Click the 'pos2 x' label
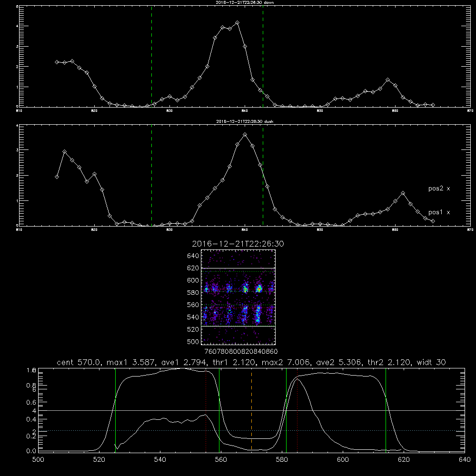This screenshot has width=476, height=476. 439,188
